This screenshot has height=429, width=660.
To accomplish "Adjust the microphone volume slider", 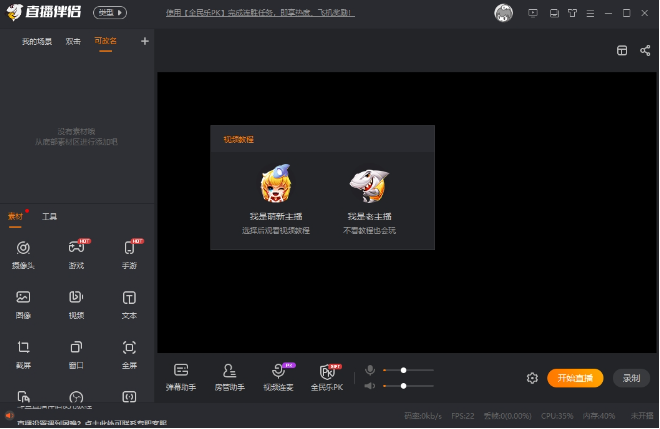I will (x=404, y=370).
